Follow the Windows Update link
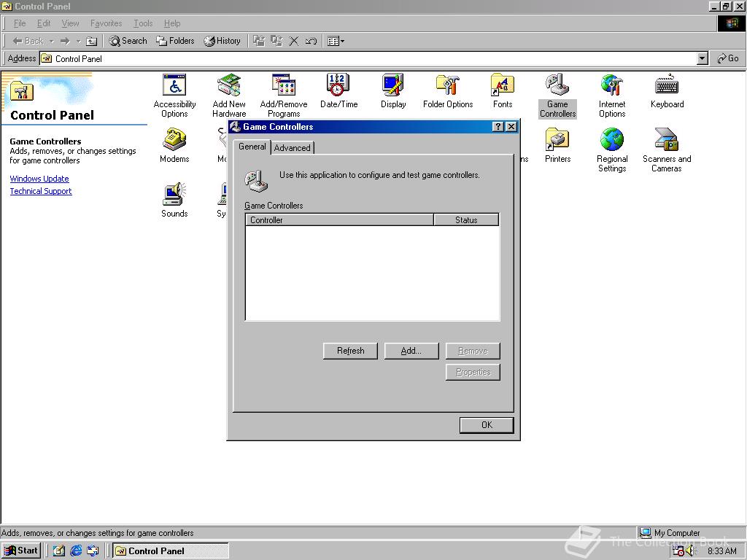The height and width of the screenshot is (560, 747). click(39, 178)
